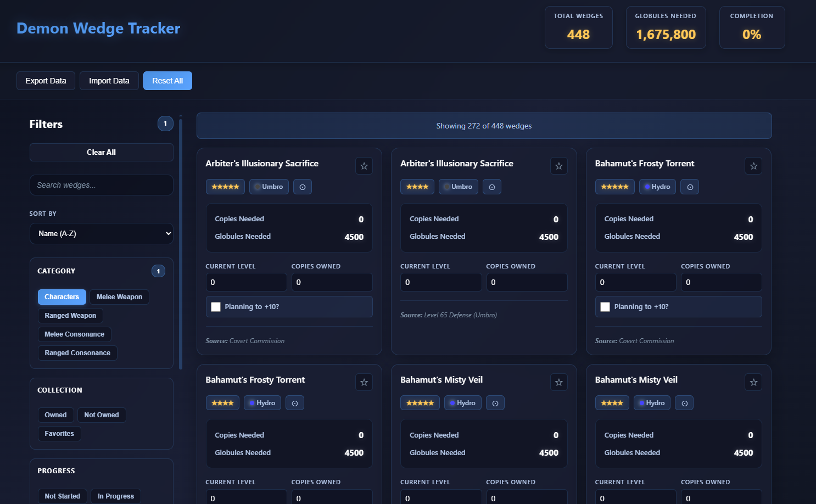This screenshot has height=504, width=816.
Task: Check Planning to +10 on Bahamut's Frosty Torrent
Action: [x=605, y=307]
